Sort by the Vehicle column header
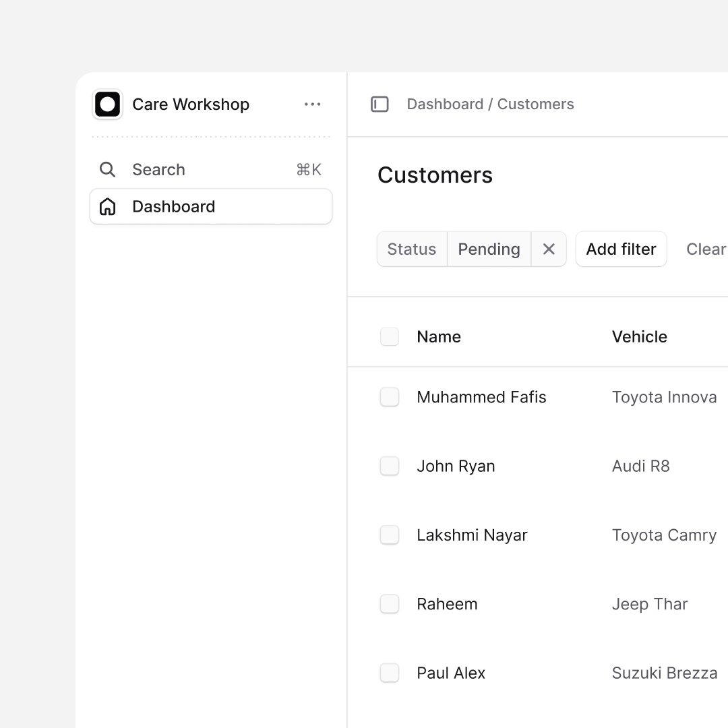This screenshot has height=728, width=728. [639, 337]
